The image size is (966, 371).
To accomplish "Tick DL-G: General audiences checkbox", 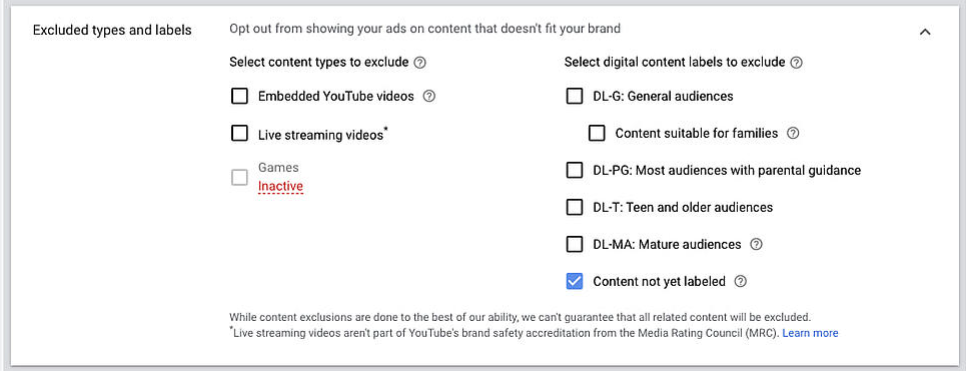I will (x=574, y=96).
